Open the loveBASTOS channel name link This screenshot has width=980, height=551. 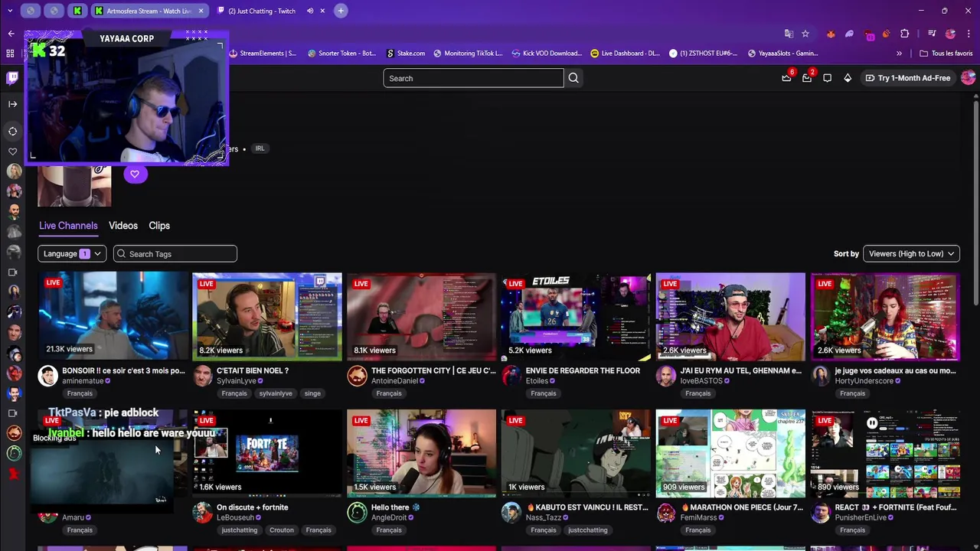pos(701,381)
